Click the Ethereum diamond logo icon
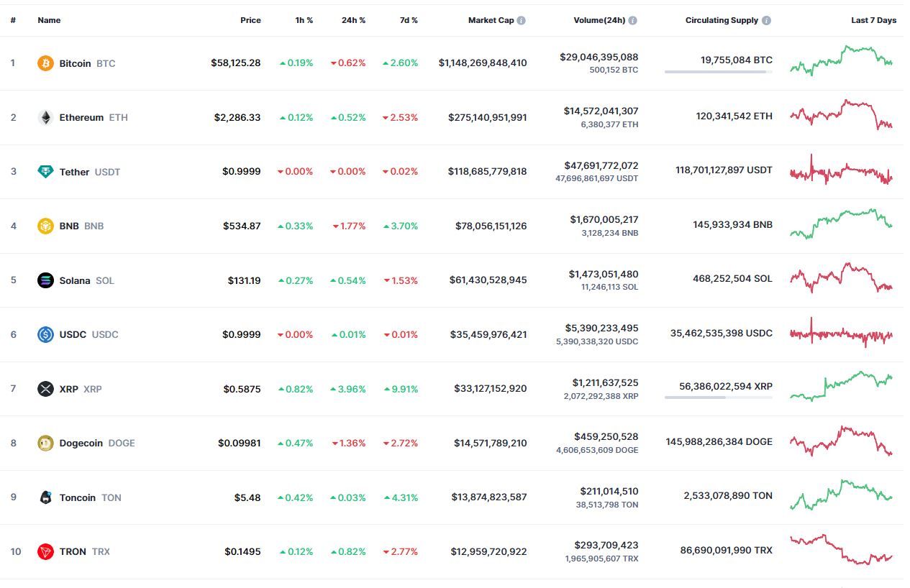 (x=45, y=117)
